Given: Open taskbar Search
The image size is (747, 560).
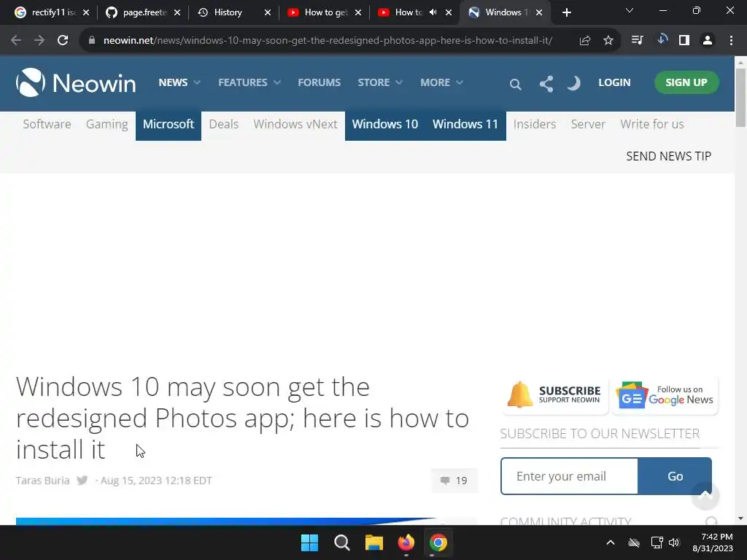Looking at the screenshot, I should click(341, 542).
